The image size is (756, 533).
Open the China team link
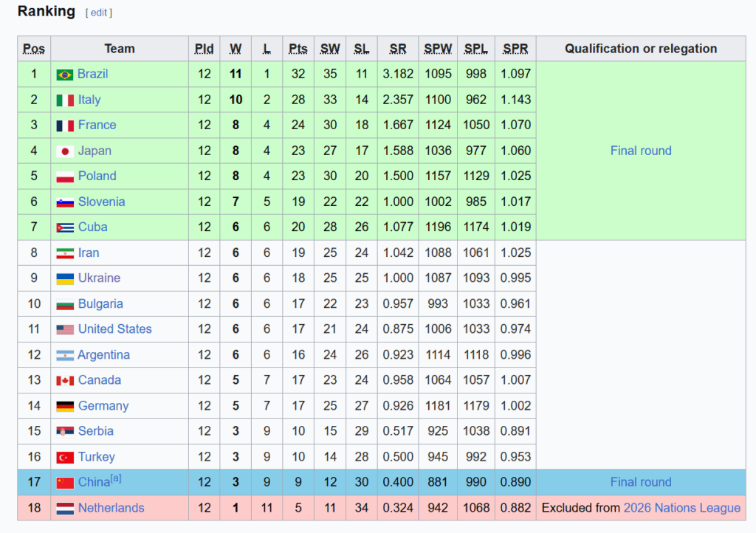click(94, 482)
